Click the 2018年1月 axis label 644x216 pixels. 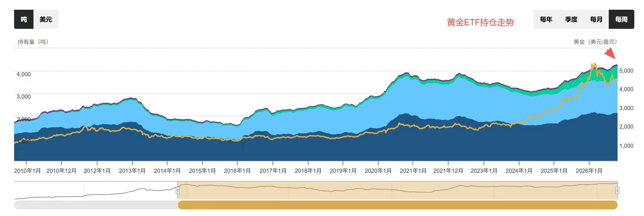308,171
